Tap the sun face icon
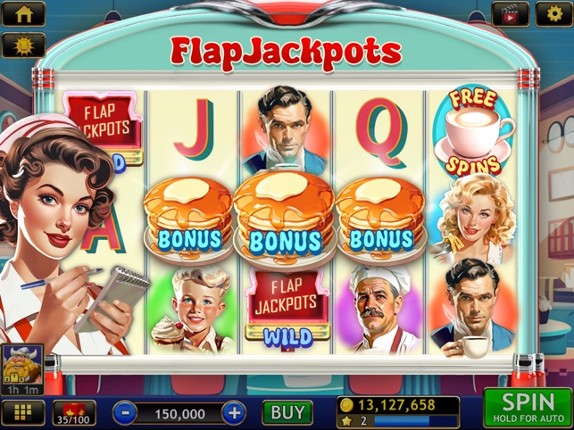The width and height of the screenshot is (574, 430). click(24, 45)
